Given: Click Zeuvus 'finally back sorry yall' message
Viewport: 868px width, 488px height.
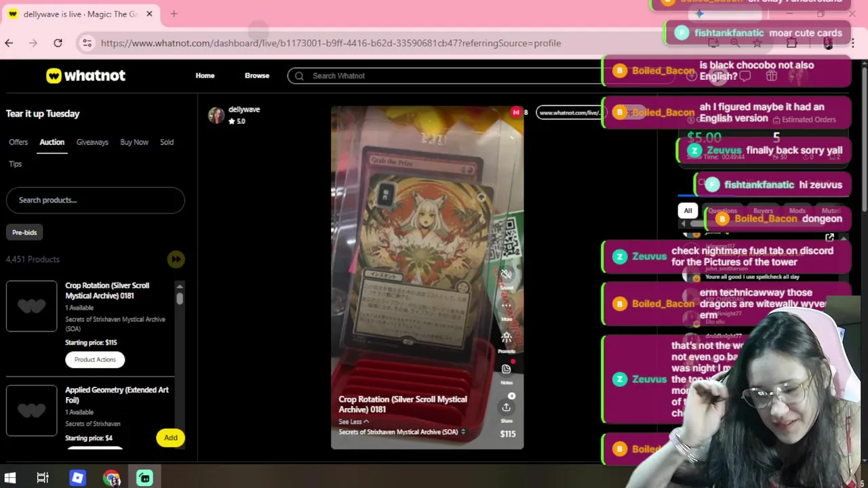Looking at the screenshot, I should (x=764, y=150).
